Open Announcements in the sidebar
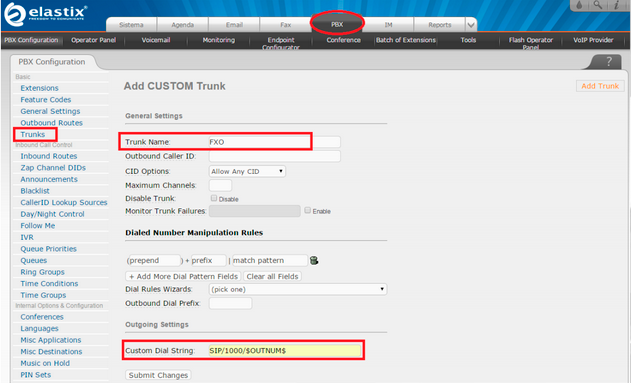 pyautogui.click(x=49, y=179)
